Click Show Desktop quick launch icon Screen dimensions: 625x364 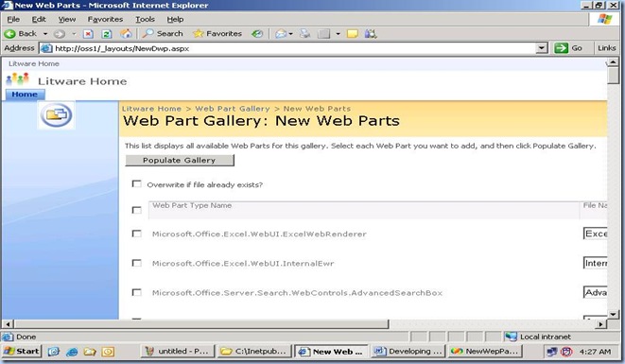[x=54, y=352]
